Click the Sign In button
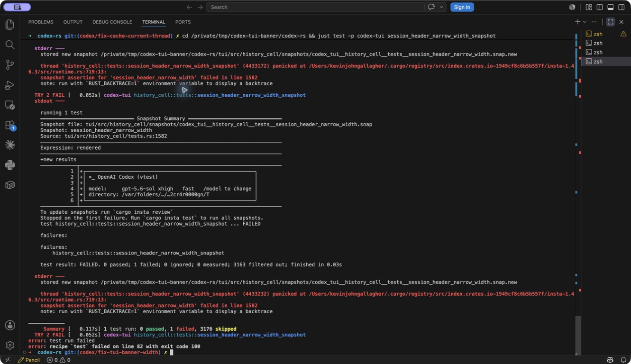 click(462, 7)
